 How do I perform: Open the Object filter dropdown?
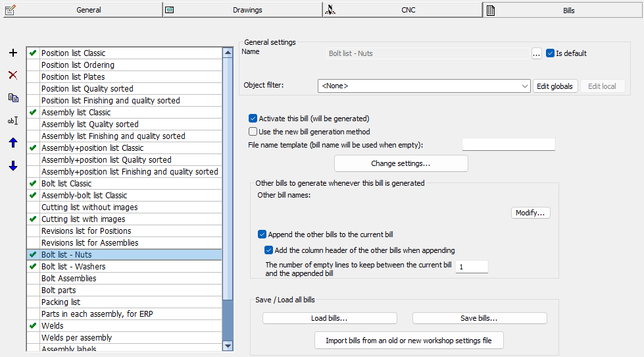point(424,86)
